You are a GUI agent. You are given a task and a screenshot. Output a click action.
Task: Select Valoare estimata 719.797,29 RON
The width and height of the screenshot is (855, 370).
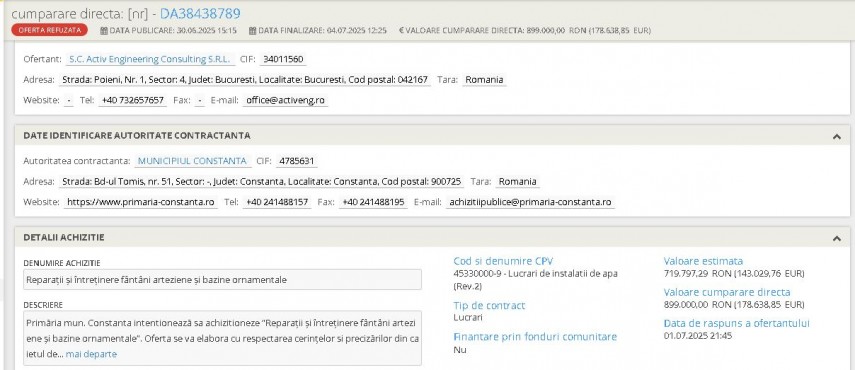[734, 274]
